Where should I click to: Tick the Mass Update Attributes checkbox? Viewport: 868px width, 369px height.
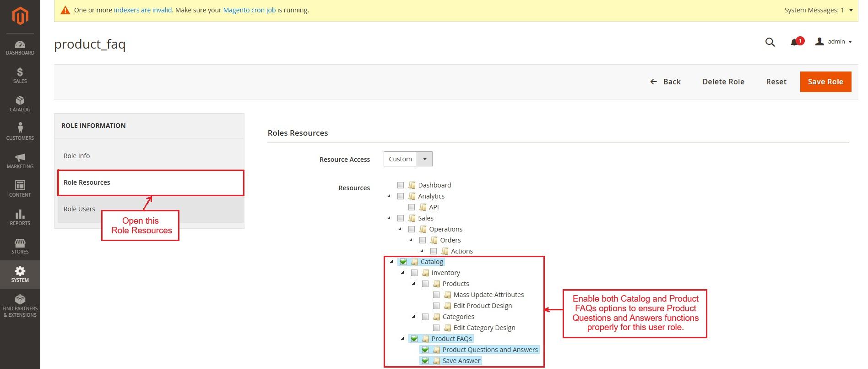pyautogui.click(x=436, y=295)
